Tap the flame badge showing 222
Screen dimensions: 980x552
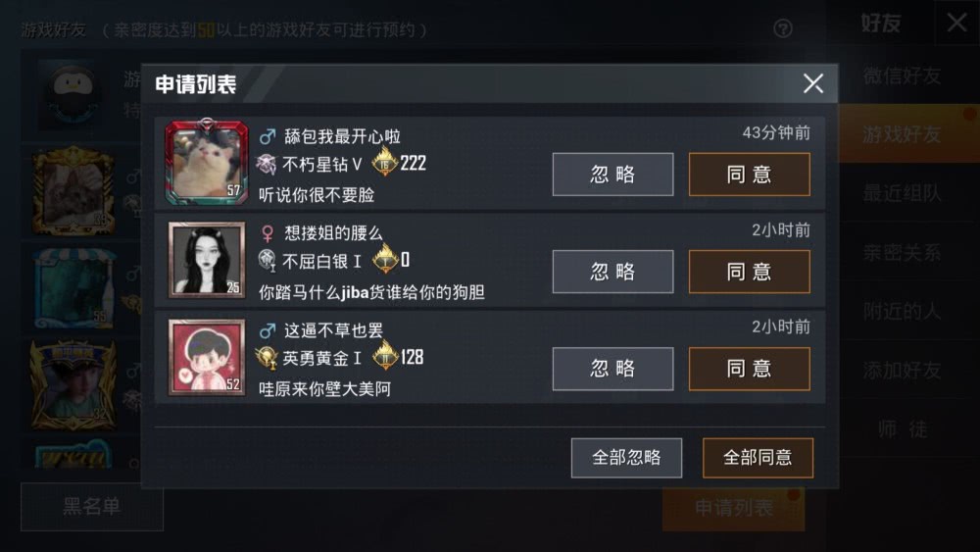pos(385,162)
